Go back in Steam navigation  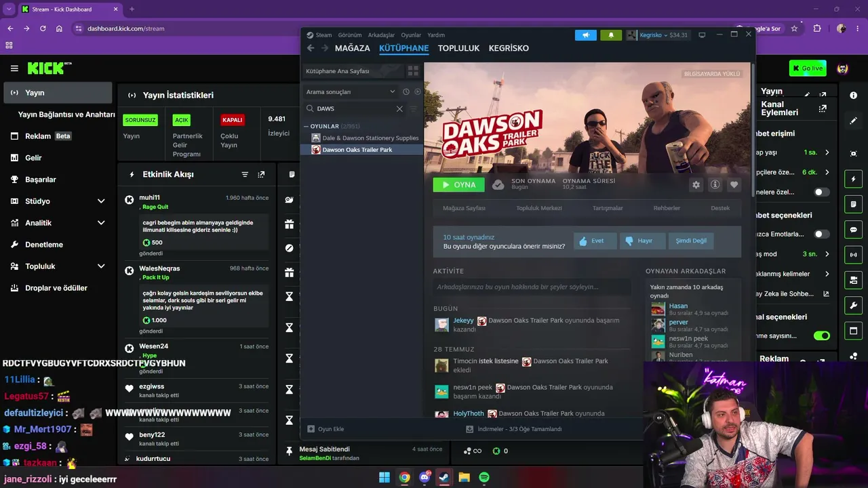point(311,48)
